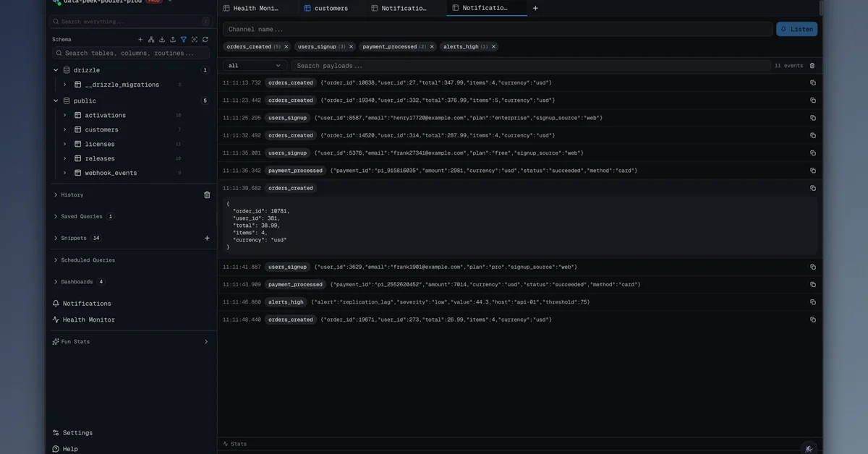868x454 pixels.
Task: Click the refresh schema icon
Action: 205,40
